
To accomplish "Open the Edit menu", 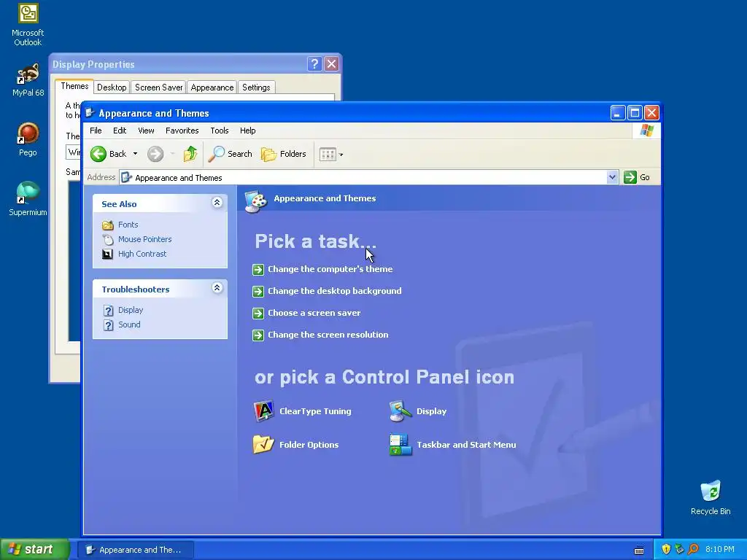I will coord(120,131).
